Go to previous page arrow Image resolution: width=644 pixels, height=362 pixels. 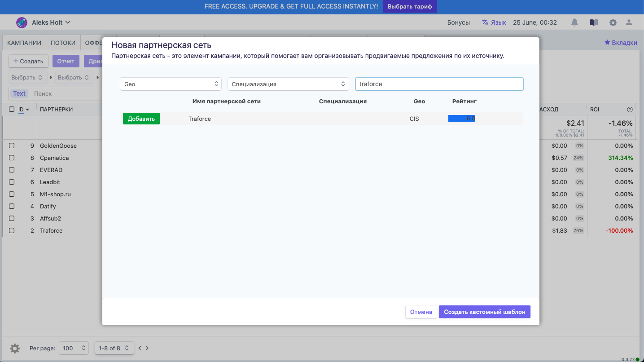pos(140,348)
